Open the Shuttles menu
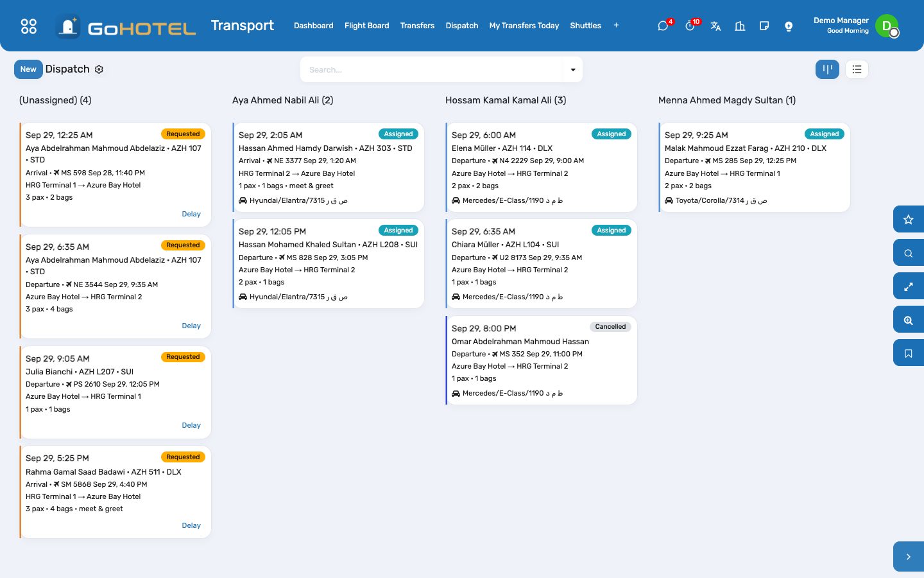The height and width of the screenshot is (578, 924). (x=586, y=26)
